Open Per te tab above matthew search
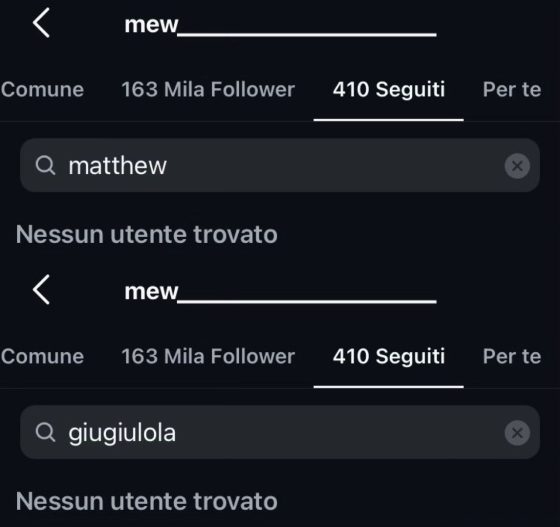Viewport: 560px width, 527px height. (512, 89)
